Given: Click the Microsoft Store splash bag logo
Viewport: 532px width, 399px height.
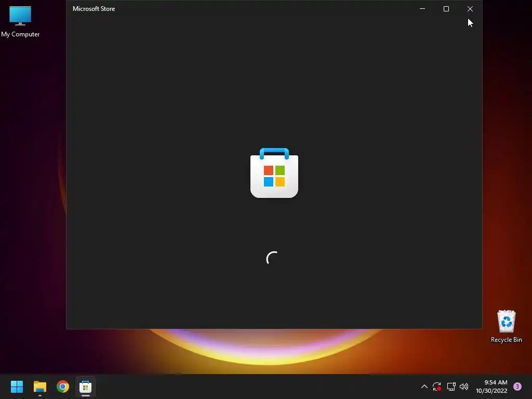Looking at the screenshot, I should coord(274,173).
